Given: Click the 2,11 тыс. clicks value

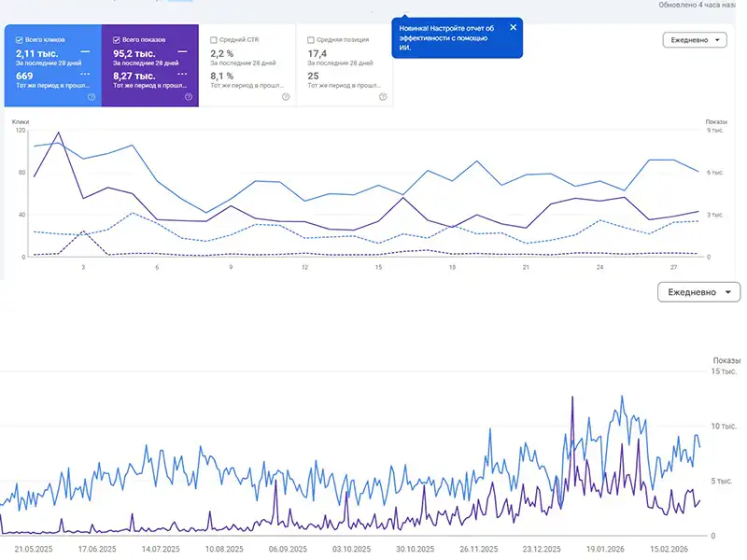Looking at the screenshot, I should click(37, 53).
